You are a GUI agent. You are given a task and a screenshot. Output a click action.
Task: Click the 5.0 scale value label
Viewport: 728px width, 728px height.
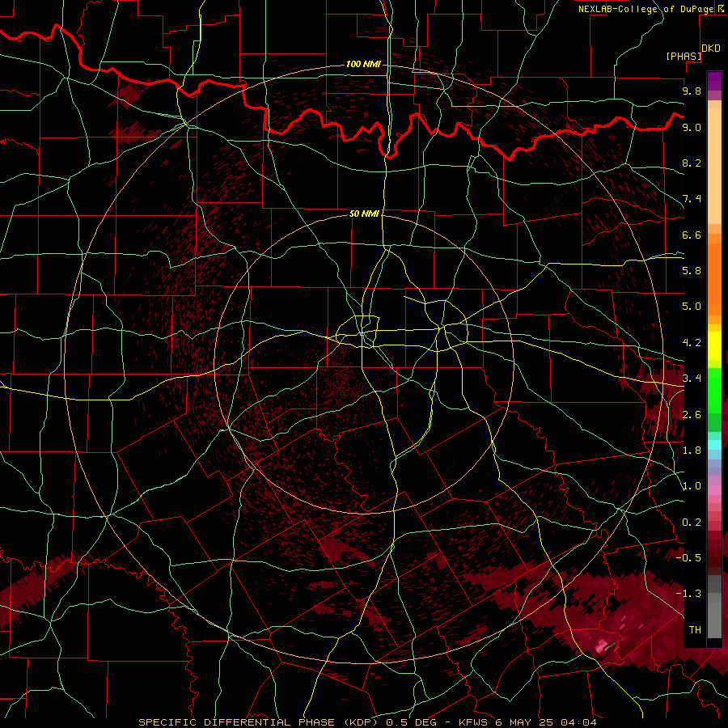(692, 307)
